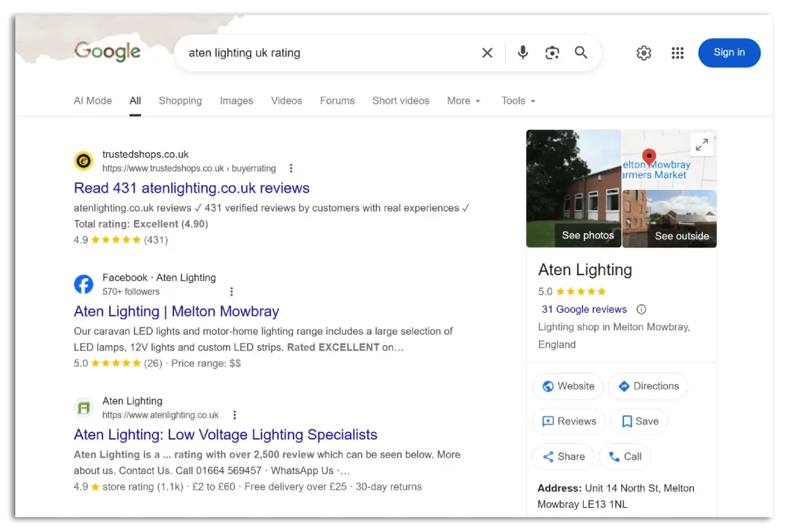Click the Sign in button

tap(729, 53)
